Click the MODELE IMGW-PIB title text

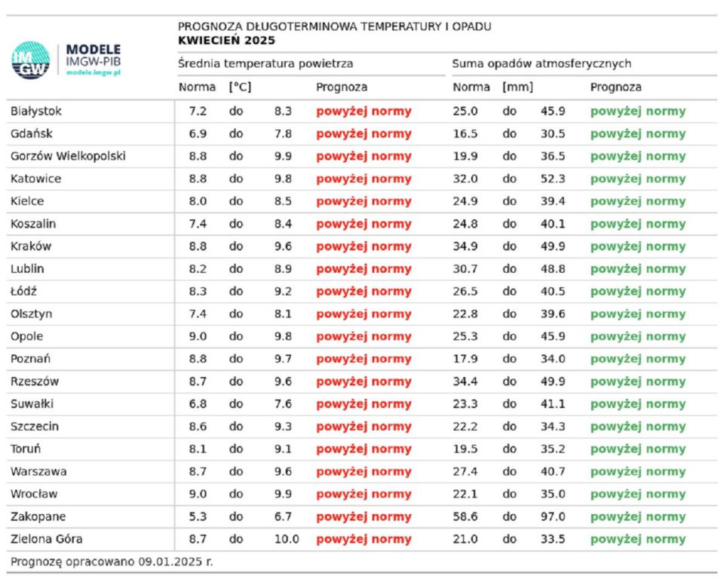coord(94,55)
